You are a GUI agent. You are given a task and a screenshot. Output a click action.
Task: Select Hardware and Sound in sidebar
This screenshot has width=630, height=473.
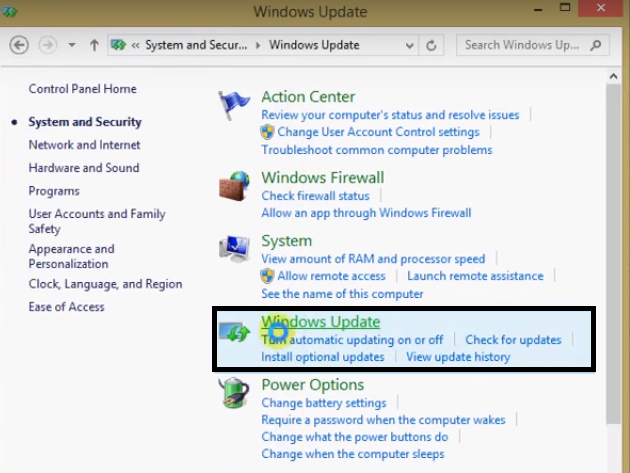(x=83, y=168)
